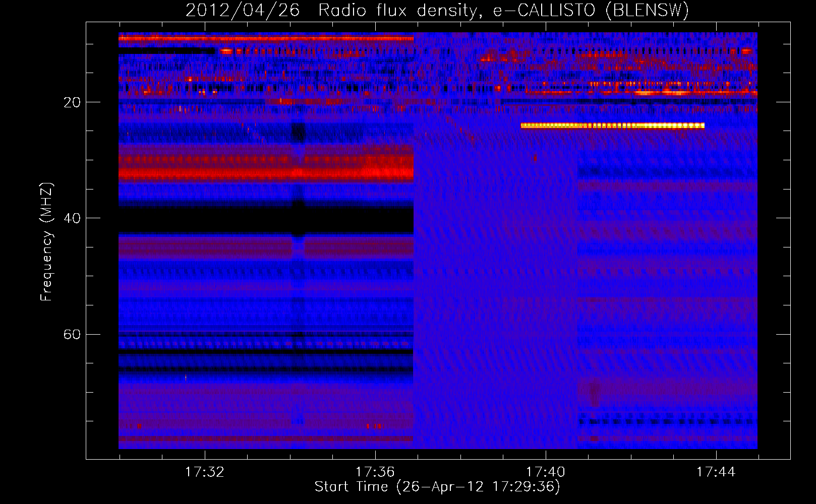Click the date '2012/04/26' in the title

click(243, 10)
